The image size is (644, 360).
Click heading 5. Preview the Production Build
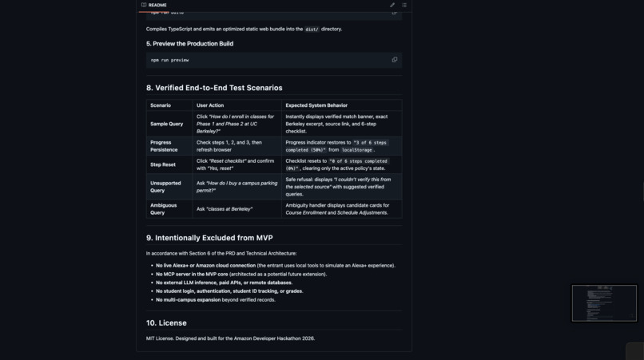[189, 44]
